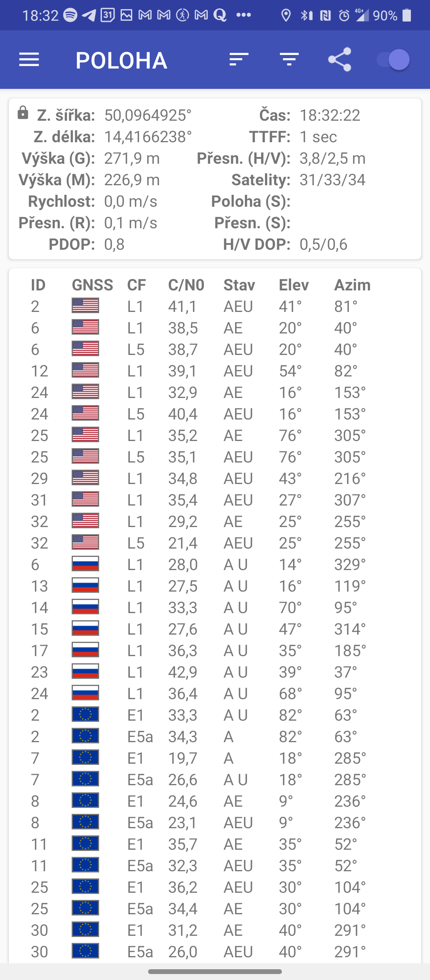Open the satellite filter menu

289,60
